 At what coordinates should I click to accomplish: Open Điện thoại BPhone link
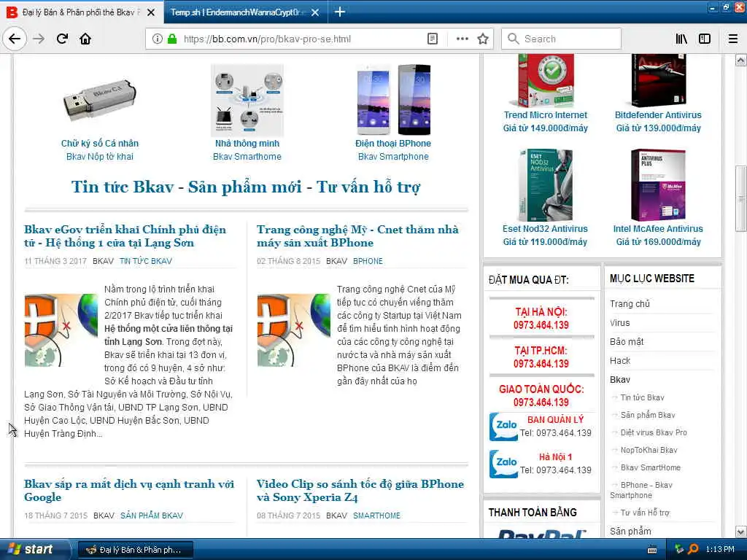[x=393, y=144]
